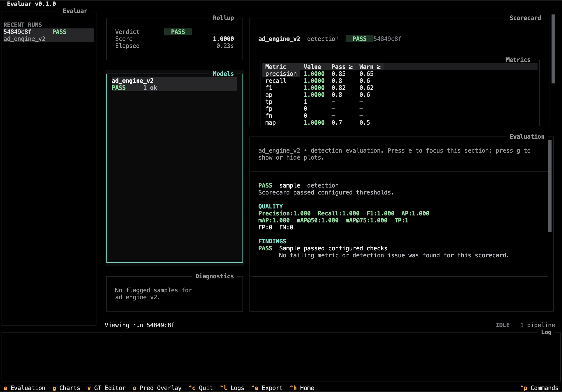The width and height of the screenshot is (562, 392).
Task: Select the tp metric row
Action: click(x=399, y=102)
